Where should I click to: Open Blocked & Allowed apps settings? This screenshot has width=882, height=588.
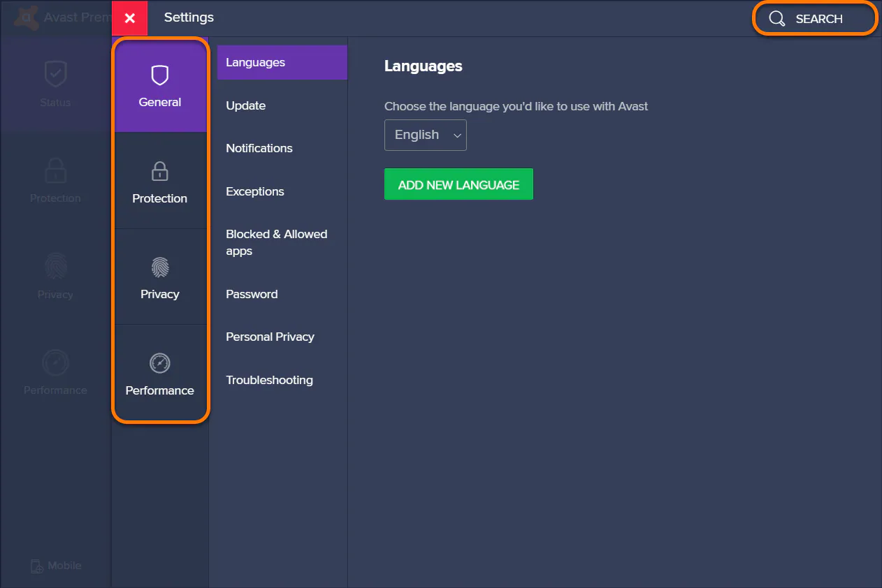(x=277, y=242)
